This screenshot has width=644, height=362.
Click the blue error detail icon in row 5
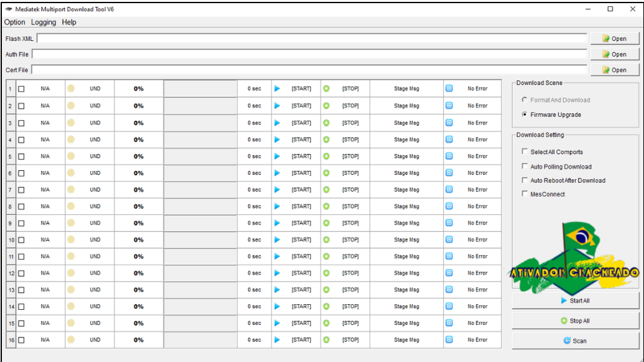click(x=449, y=156)
